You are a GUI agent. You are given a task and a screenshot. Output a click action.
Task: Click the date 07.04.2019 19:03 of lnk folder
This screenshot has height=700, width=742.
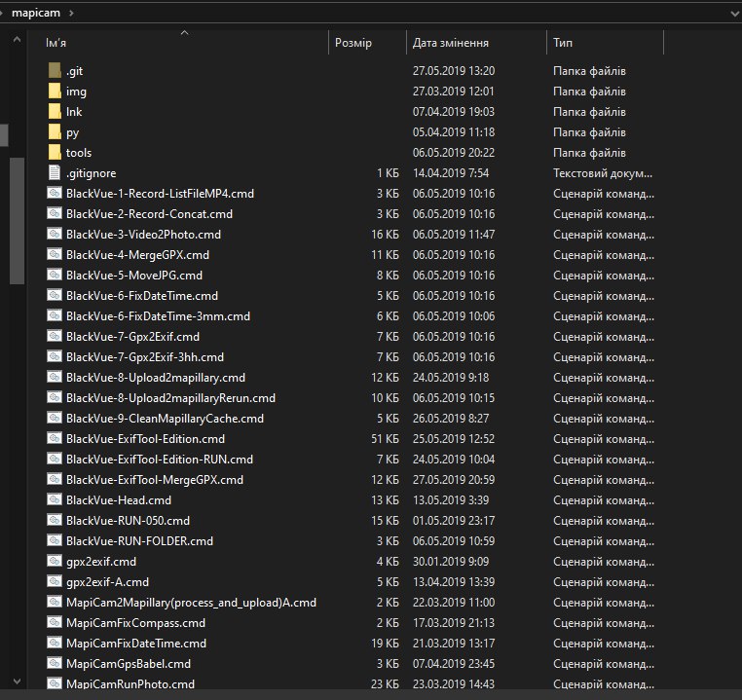454,112
